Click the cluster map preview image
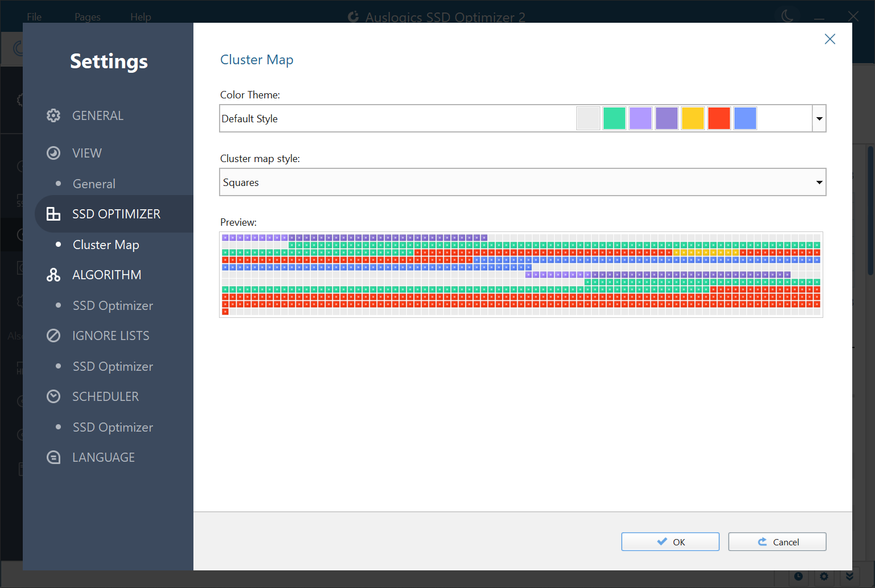 coord(521,274)
